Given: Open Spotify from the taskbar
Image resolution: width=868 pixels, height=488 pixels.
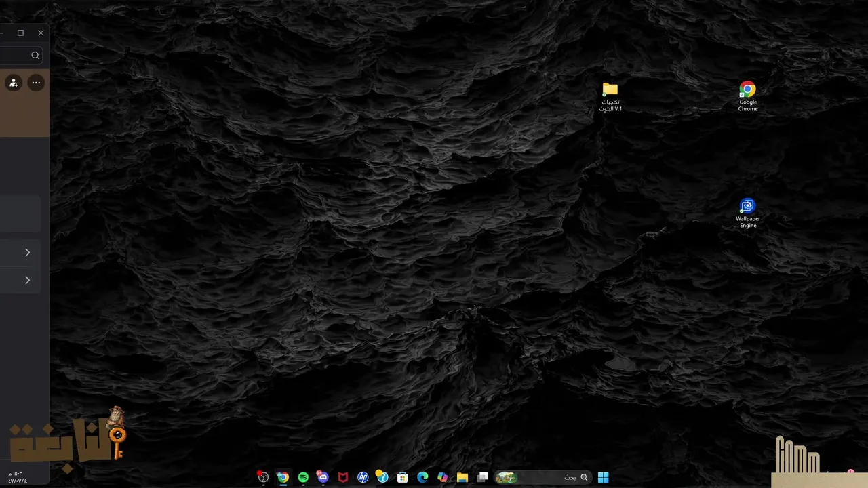Looking at the screenshot, I should (x=303, y=477).
